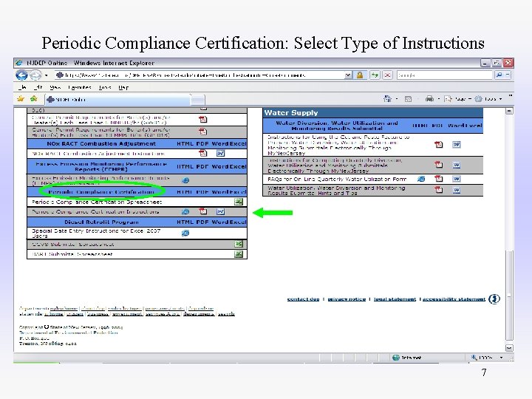This screenshot has height=399, width=532.
Task: Click the privacy notice link
Action: pyautogui.click(x=347, y=299)
